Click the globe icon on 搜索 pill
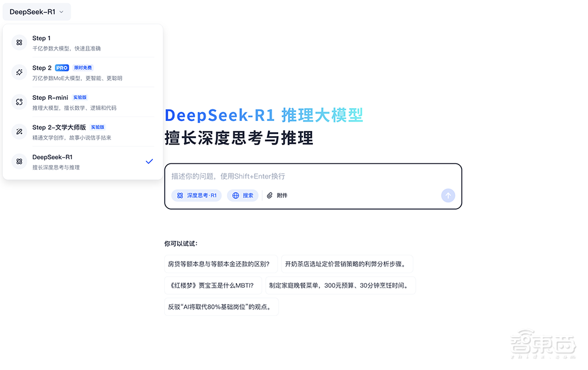 pos(235,195)
